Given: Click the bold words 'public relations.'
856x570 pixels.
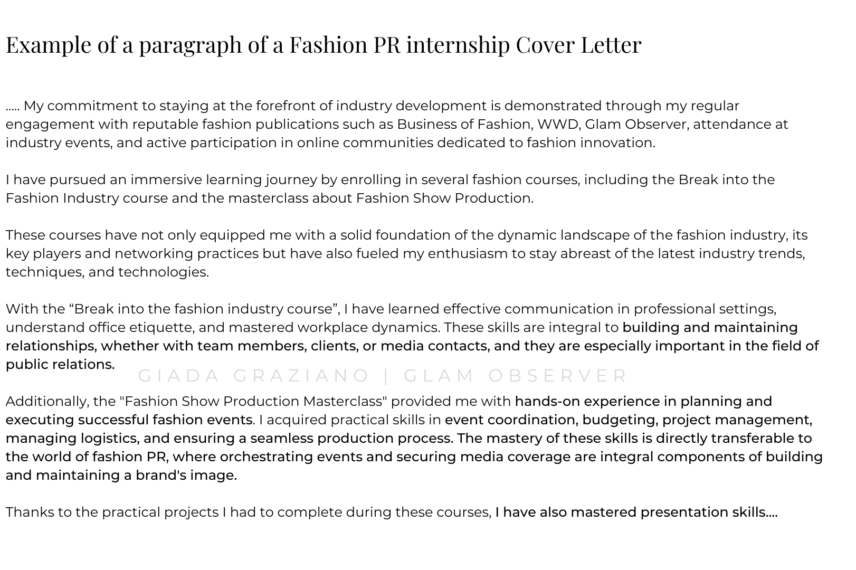Looking at the screenshot, I should (x=60, y=364).
